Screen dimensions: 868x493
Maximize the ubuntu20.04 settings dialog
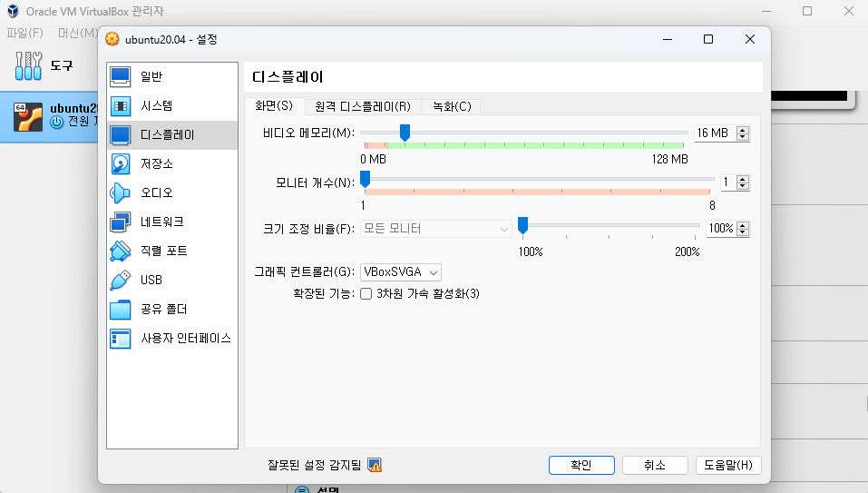coord(708,39)
